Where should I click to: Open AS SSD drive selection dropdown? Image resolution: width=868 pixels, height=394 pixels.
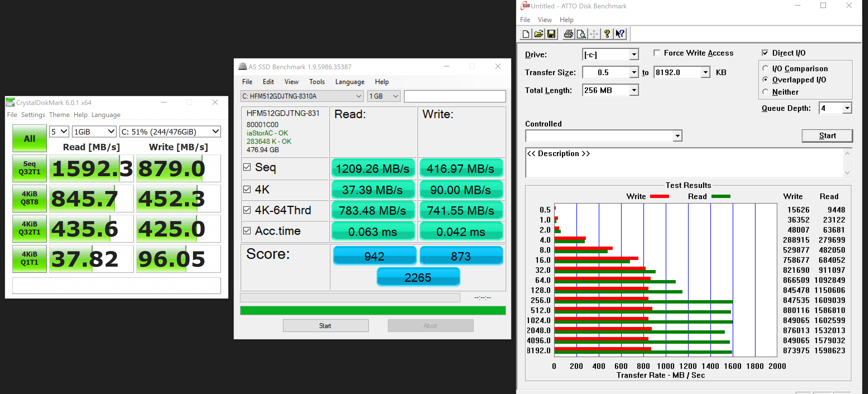(x=302, y=96)
